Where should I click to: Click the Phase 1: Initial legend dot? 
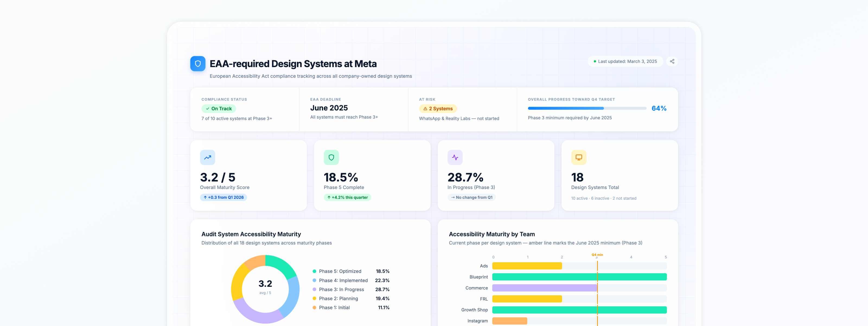(x=314, y=308)
